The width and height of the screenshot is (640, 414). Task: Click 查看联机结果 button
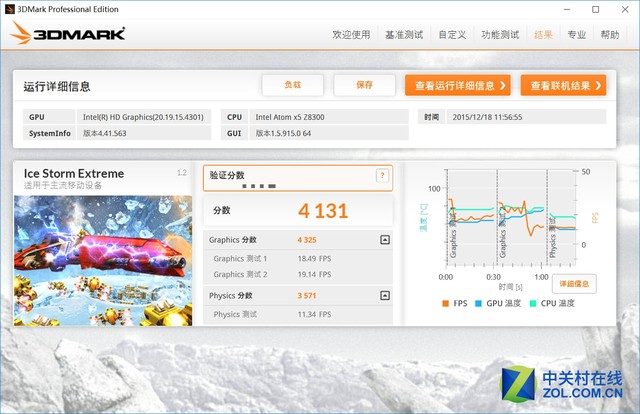click(x=563, y=85)
